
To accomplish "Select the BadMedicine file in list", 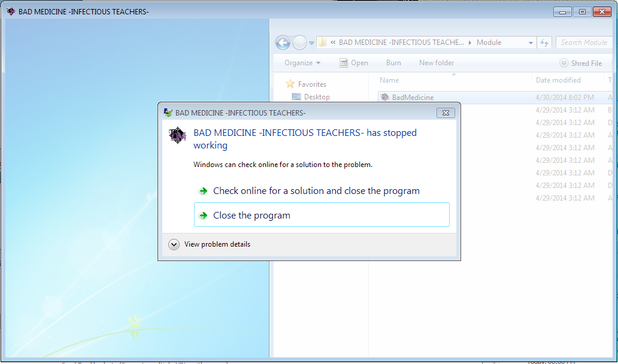I will click(494, 98).
